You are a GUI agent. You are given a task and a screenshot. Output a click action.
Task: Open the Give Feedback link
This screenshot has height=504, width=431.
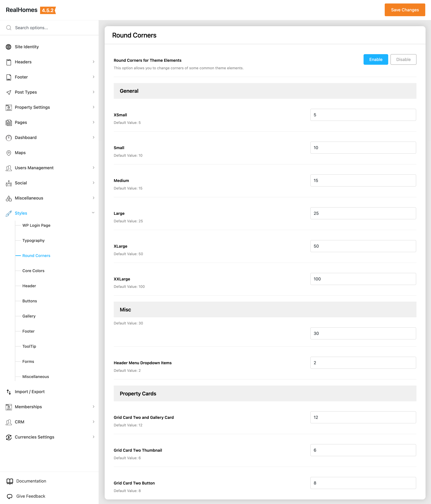[31, 496]
